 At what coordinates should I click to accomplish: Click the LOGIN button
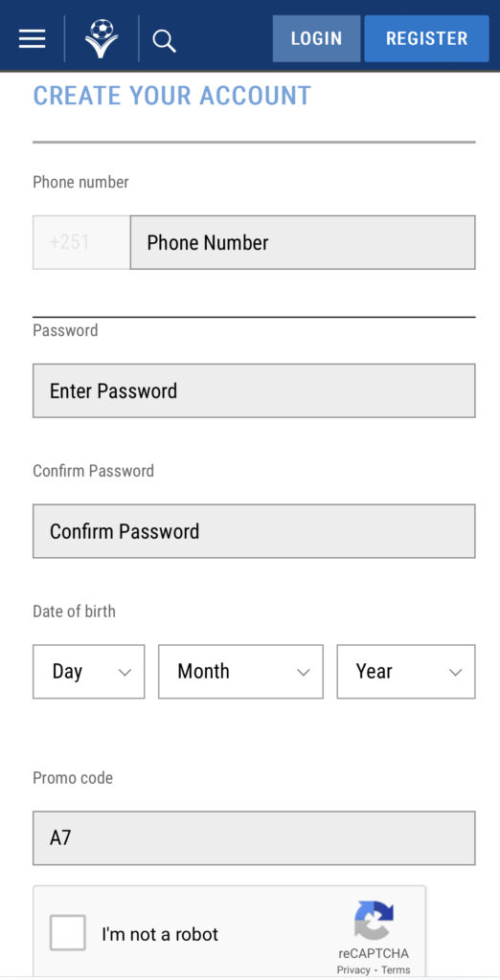[316, 38]
